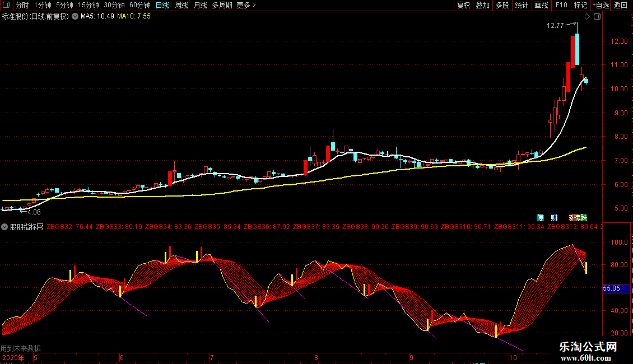633x364 pixels.
Task: Click the ZBGS35: 85.94 value
Action: pos(217,227)
